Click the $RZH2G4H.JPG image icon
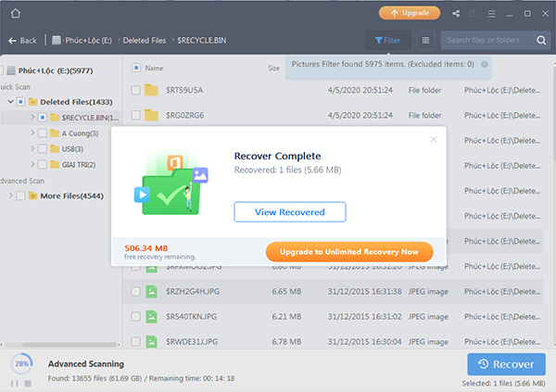Image resolution: width=556 pixels, height=392 pixels. [151, 291]
